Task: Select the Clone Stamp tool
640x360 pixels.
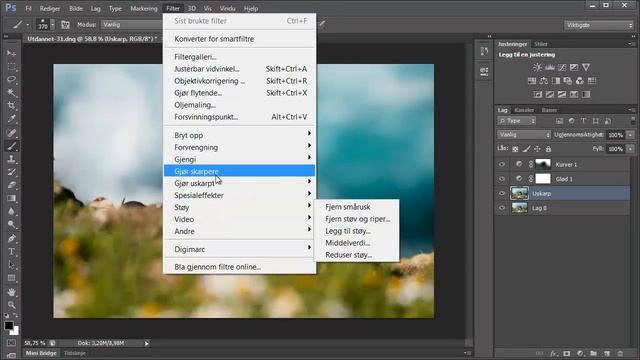Action: [x=11, y=159]
